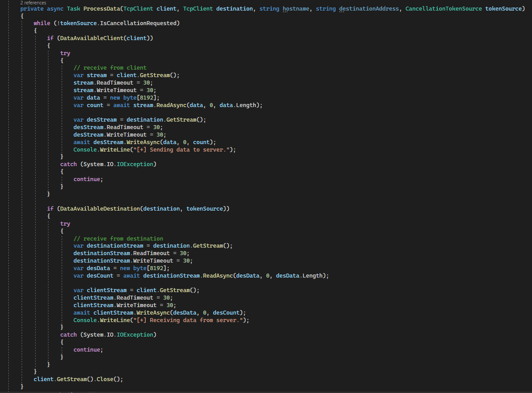The width and height of the screenshot is (532, 393).
Task: Click the hostname parameter in the signature
Action: click(x=296, y=9)
